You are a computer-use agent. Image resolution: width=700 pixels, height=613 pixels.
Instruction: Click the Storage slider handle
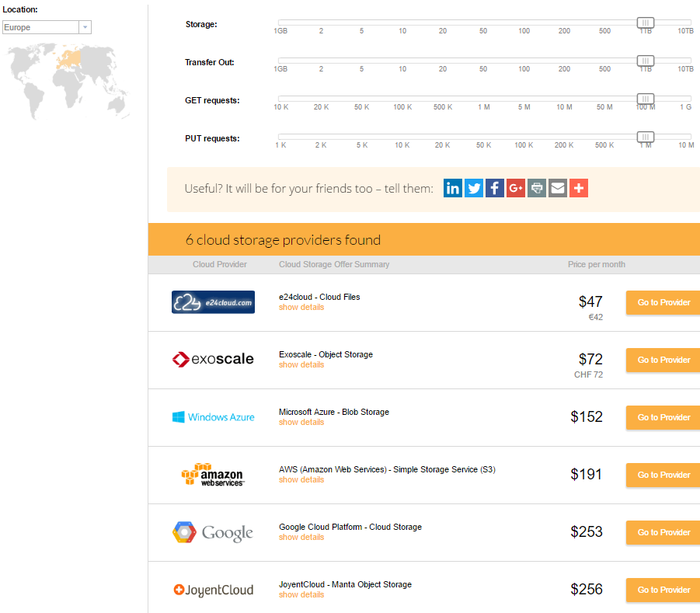tap(646, 23)
